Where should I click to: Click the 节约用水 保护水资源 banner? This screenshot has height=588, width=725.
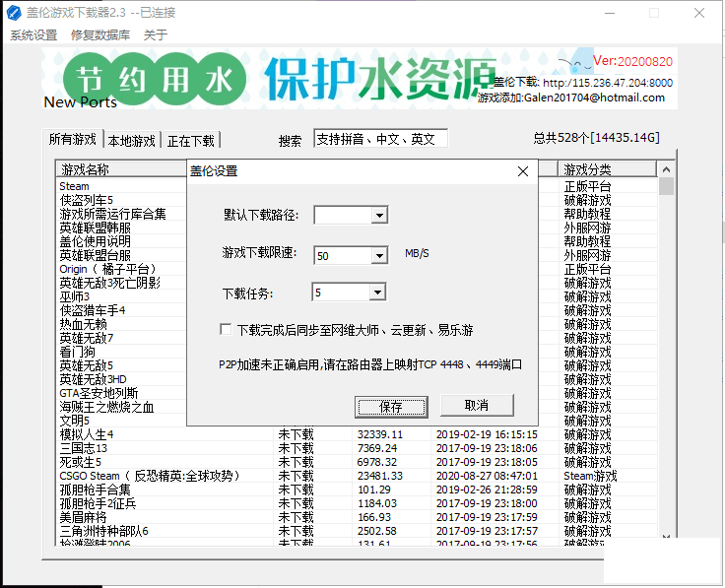pyautogui.click(x=360, y=79)
